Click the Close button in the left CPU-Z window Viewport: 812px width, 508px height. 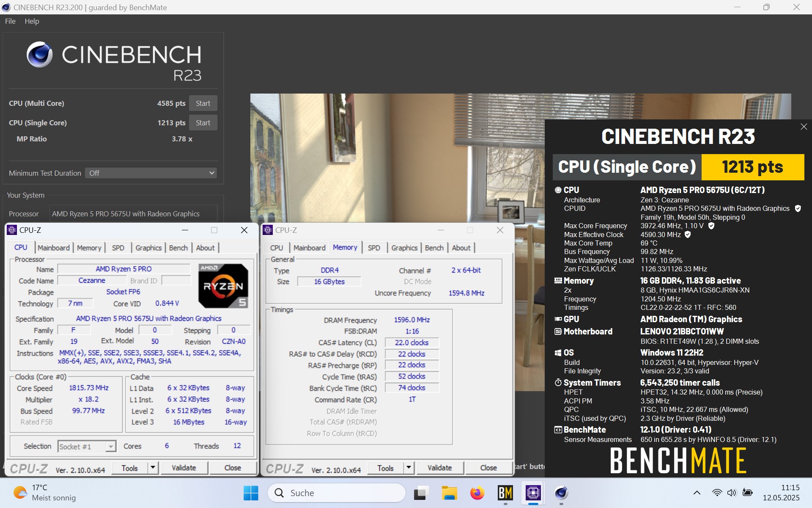point(233,468)
